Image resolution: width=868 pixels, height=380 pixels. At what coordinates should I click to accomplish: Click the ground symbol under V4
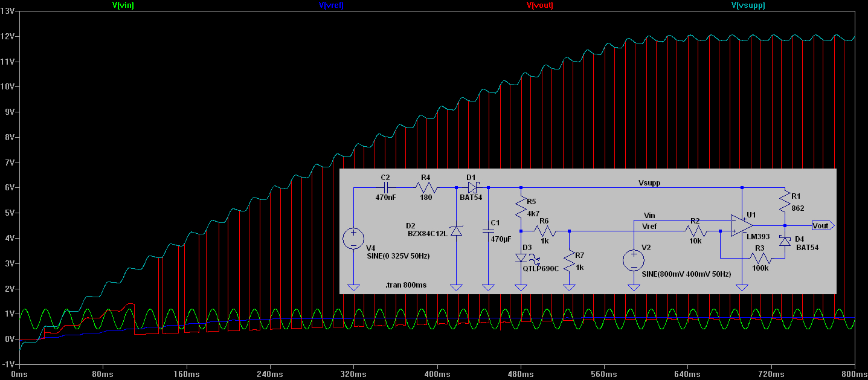353,287
